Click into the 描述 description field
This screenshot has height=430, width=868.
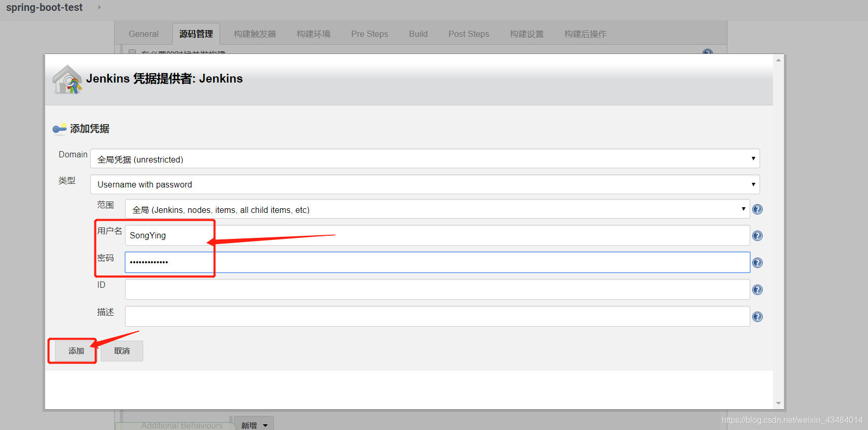437,316
